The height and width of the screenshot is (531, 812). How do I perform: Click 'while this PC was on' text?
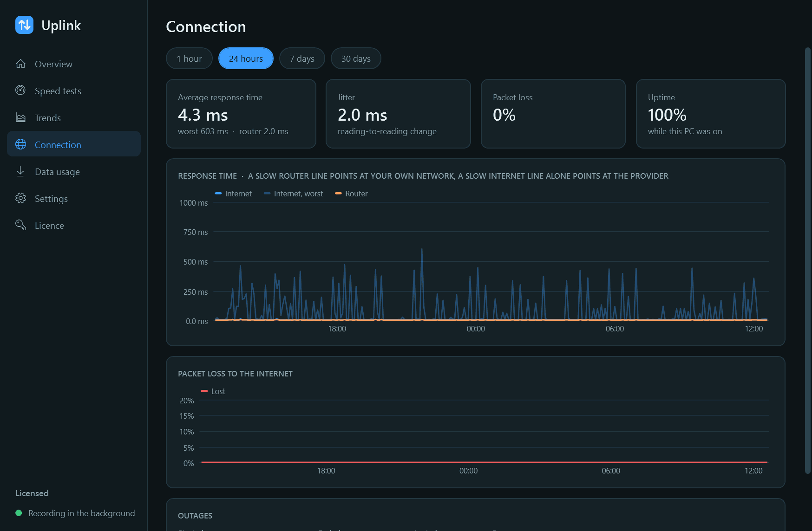[685, 131]
